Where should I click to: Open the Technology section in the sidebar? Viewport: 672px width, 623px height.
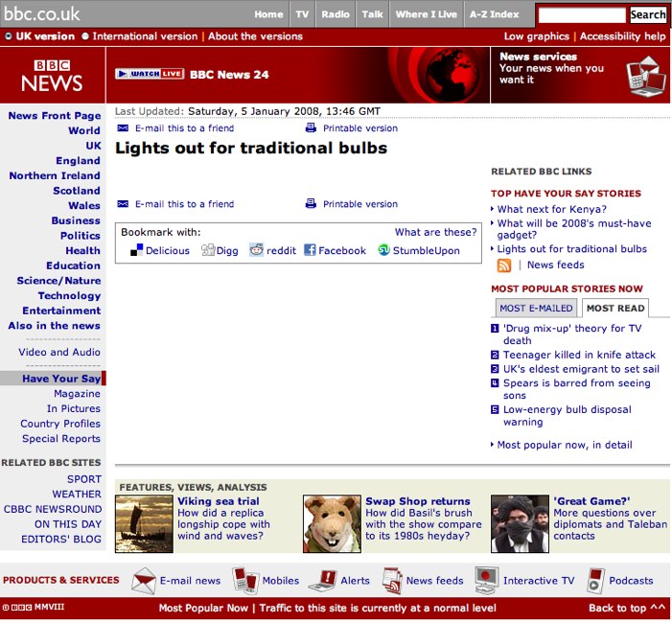click(x=69, y=295)
